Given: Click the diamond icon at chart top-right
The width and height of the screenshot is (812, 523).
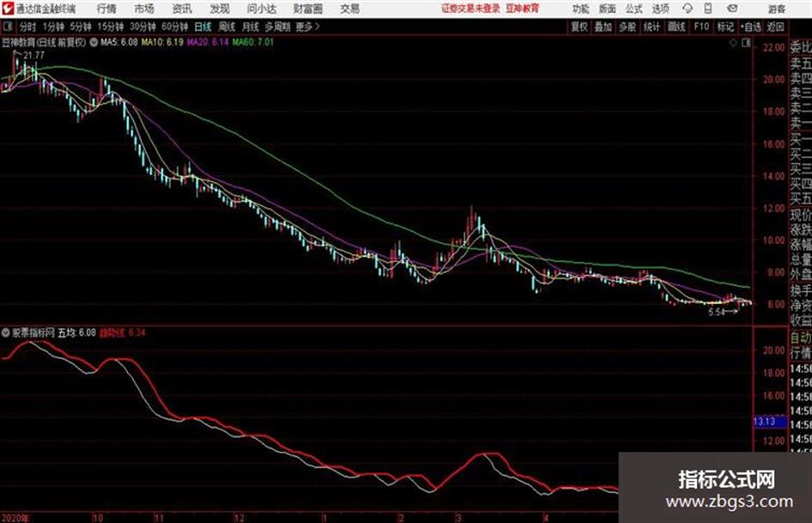Looking at the screenshot, I should (733, 43).
